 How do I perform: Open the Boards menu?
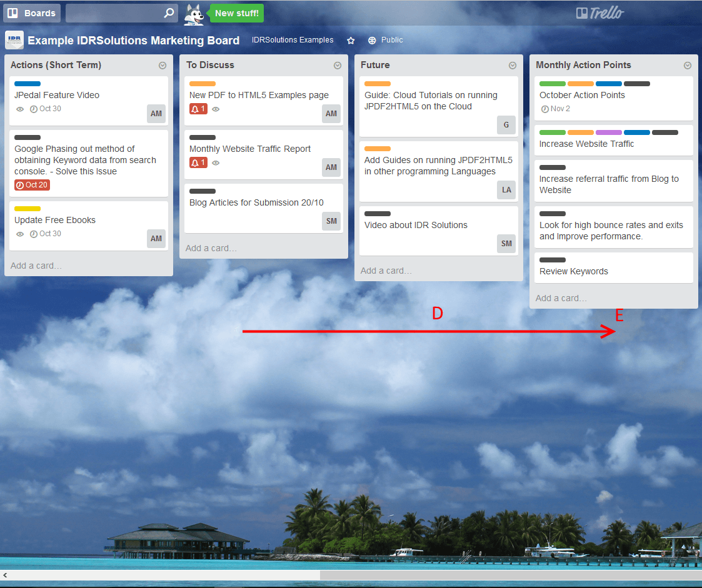point(32,13)
